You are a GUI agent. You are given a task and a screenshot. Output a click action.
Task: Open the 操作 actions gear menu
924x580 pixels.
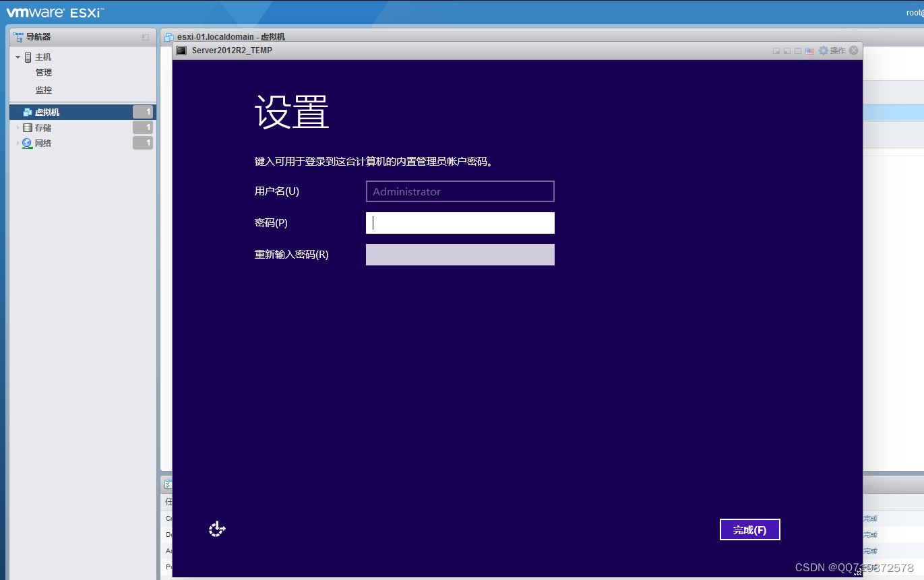pos(832,51)
